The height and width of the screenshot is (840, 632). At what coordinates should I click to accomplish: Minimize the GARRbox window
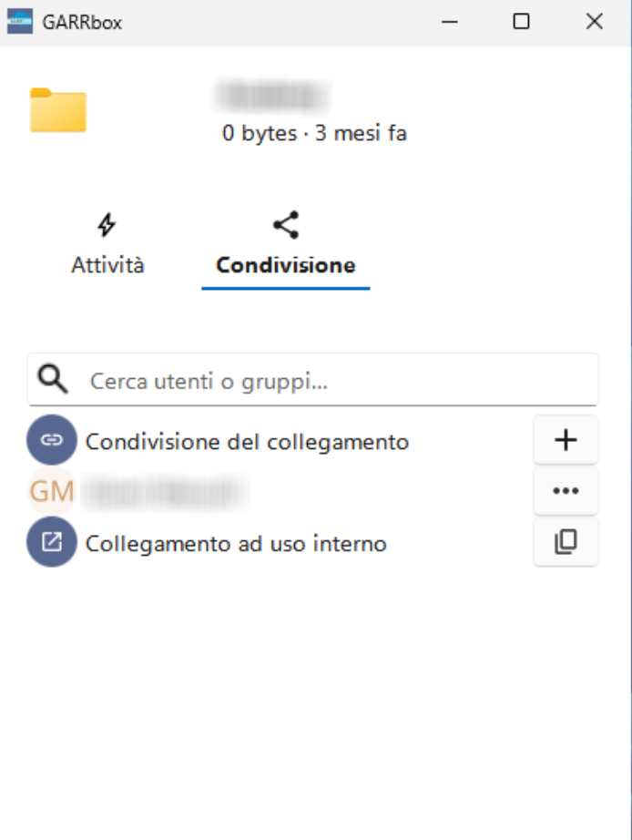449,22
